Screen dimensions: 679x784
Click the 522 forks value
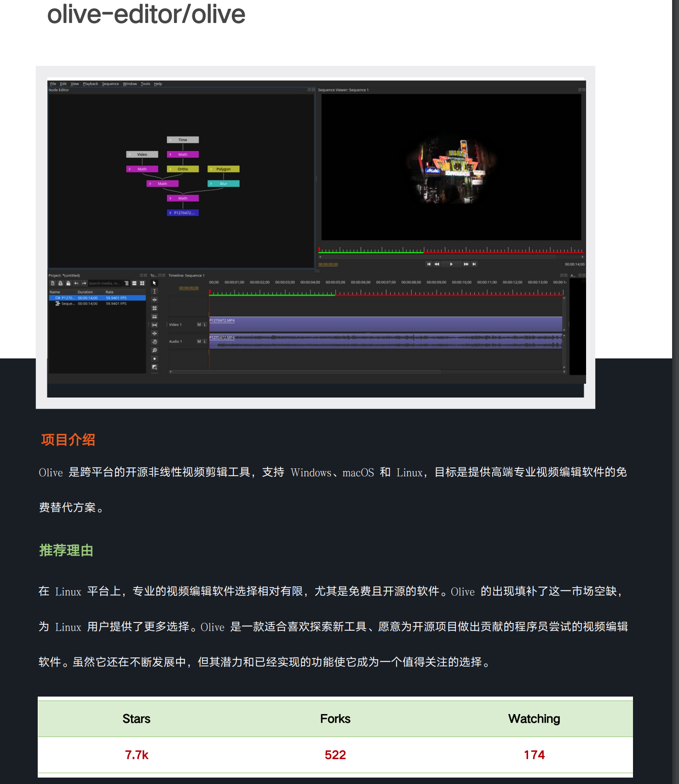(335, 755)
